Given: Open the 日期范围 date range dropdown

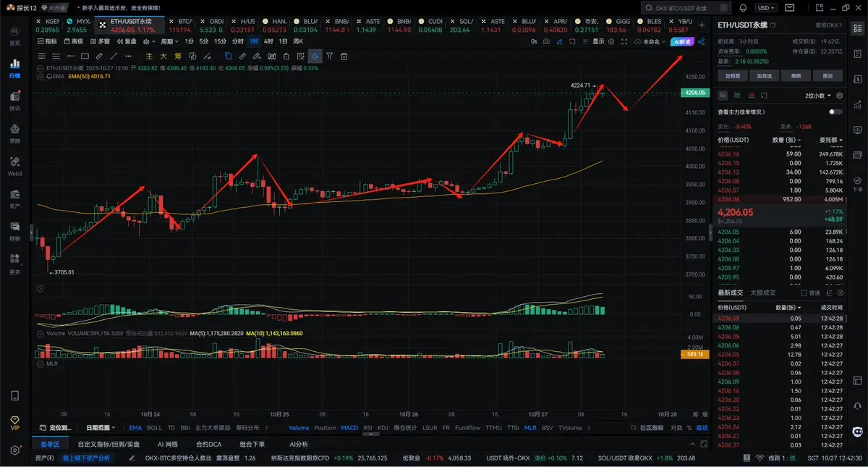Looking at the screenshot, I should [100, 428].
